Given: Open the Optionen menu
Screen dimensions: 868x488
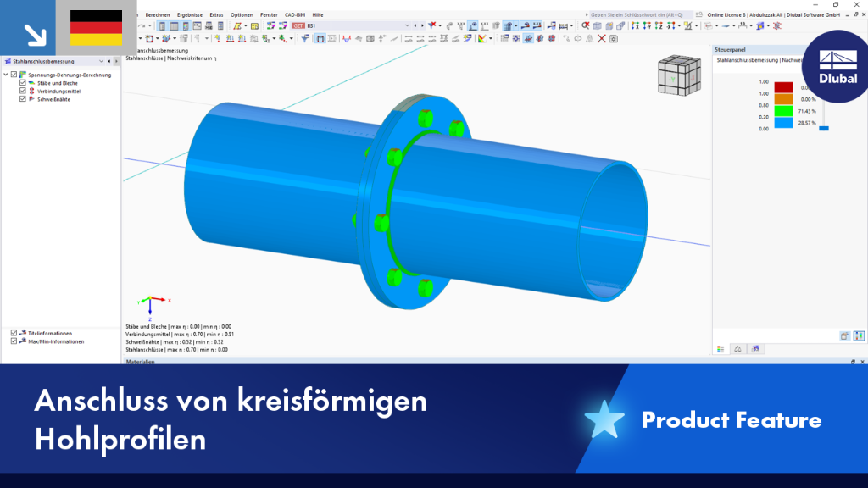Looking at the screenshot, I should pos(242,15).
